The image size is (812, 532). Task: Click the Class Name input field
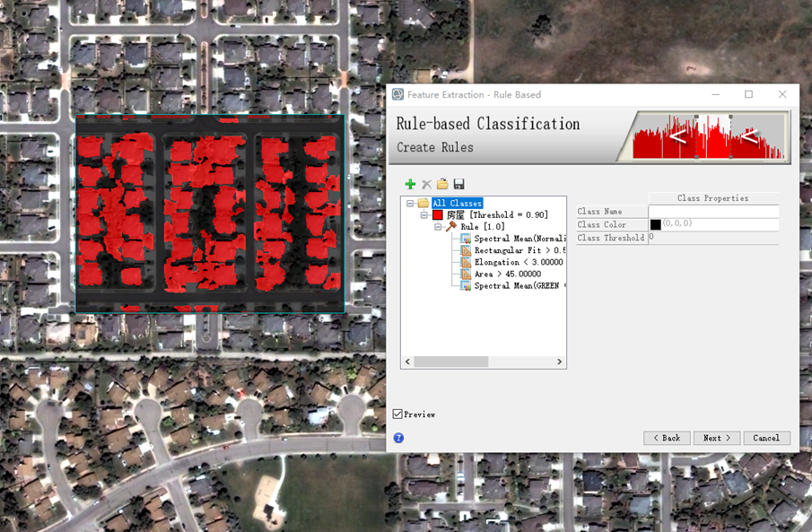(713, 212)
